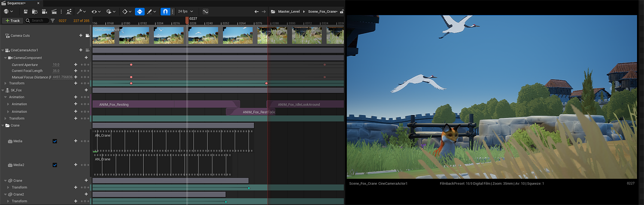Uncheck the Media2 track checkbox
Viewport: 644px width, 205px height.
tap(55, 165)
